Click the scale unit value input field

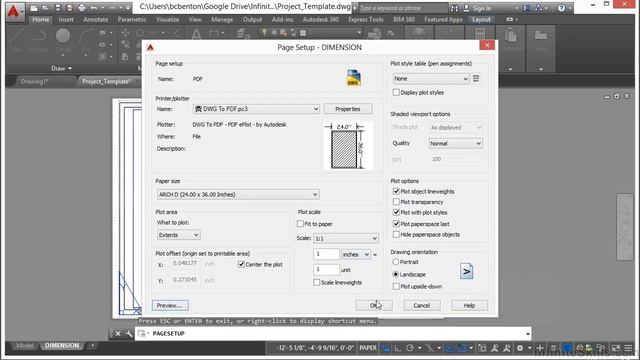(326, 269)
